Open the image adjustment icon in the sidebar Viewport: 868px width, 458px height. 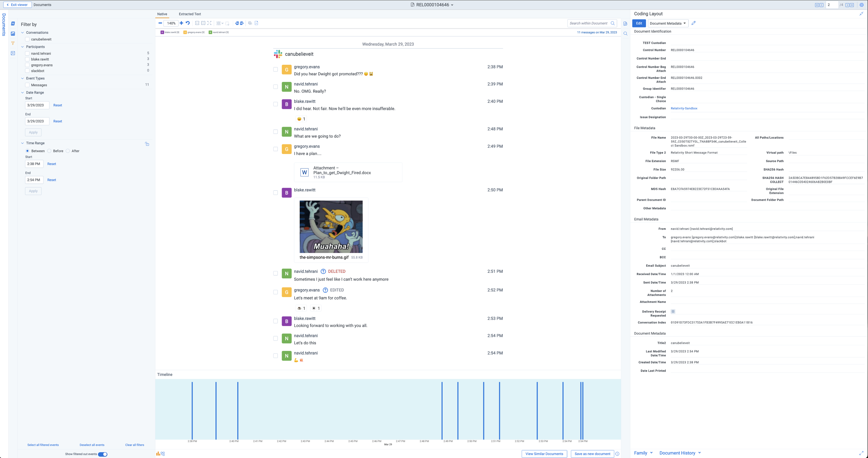(13, 53)
